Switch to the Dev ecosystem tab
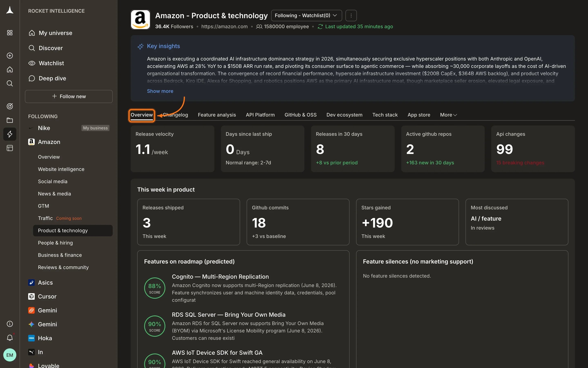 344,115
